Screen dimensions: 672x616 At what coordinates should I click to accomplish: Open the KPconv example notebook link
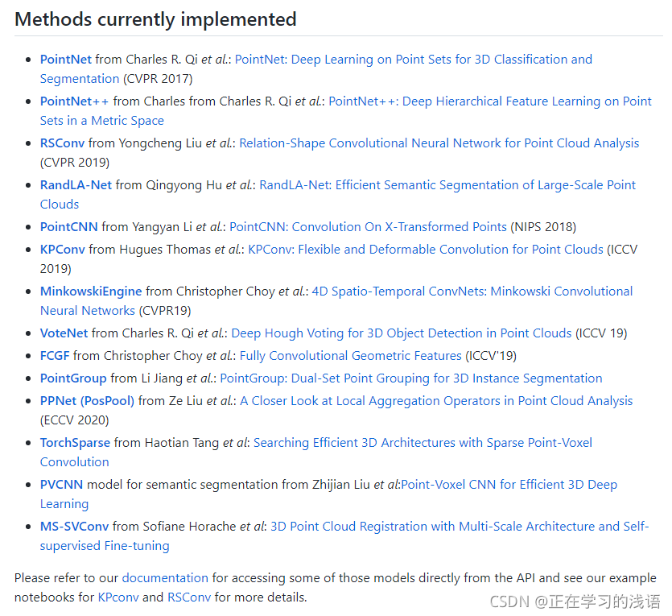118,597
